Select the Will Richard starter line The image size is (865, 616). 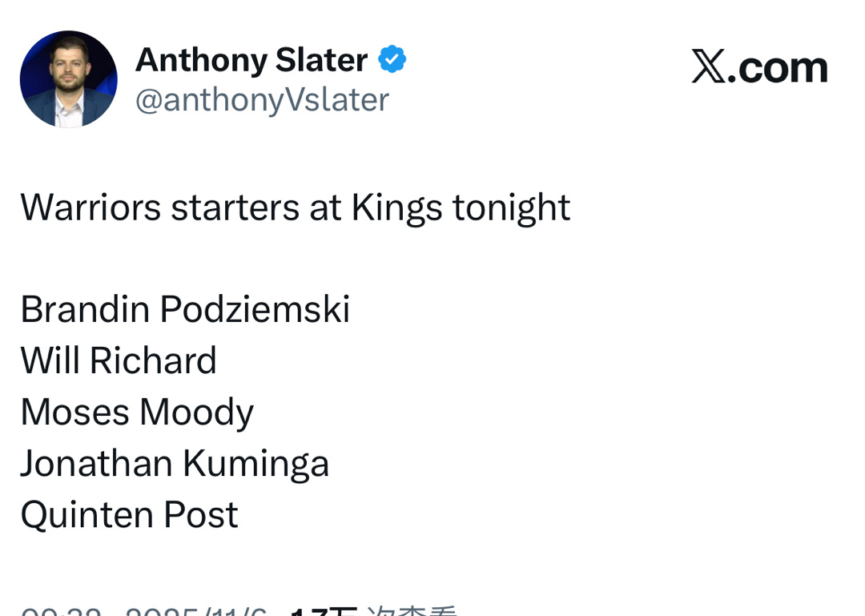pyautogui.click(x=119, y=360)
